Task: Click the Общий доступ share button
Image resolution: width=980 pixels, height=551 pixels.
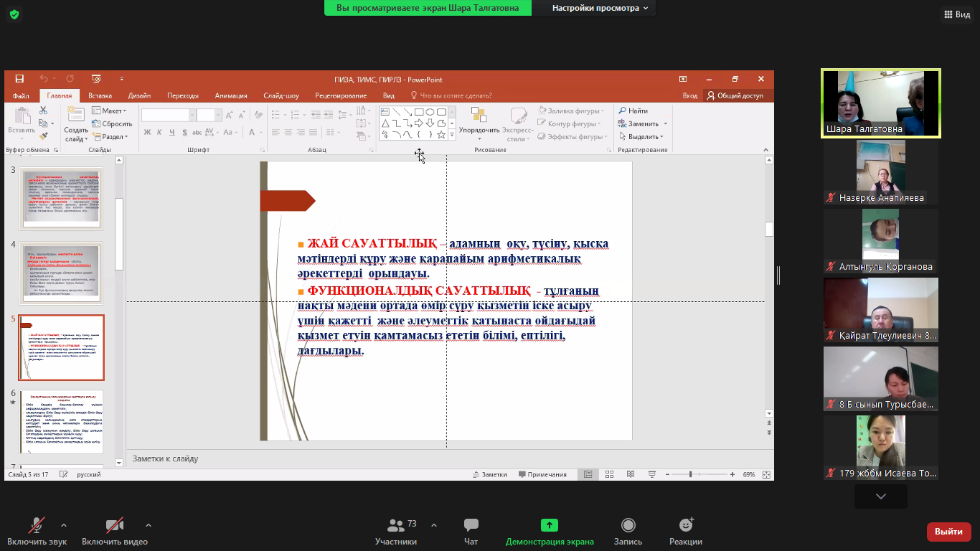Action: tap(735, 95)
